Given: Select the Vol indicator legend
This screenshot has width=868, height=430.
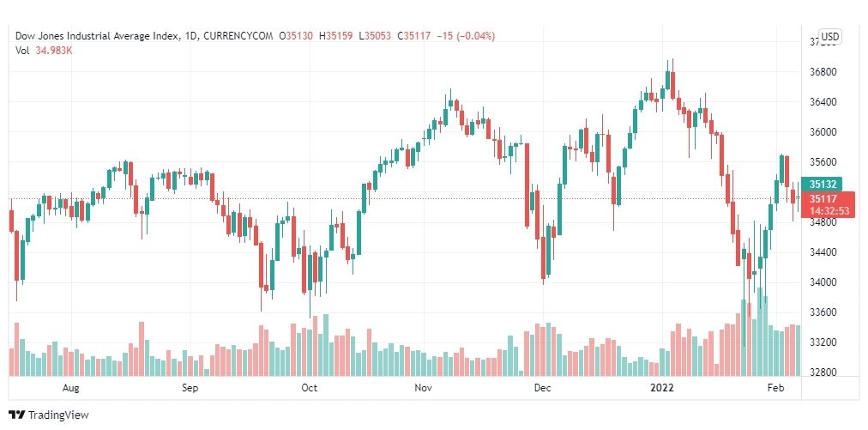Looking at the screenshot, I should click(23, 50).
